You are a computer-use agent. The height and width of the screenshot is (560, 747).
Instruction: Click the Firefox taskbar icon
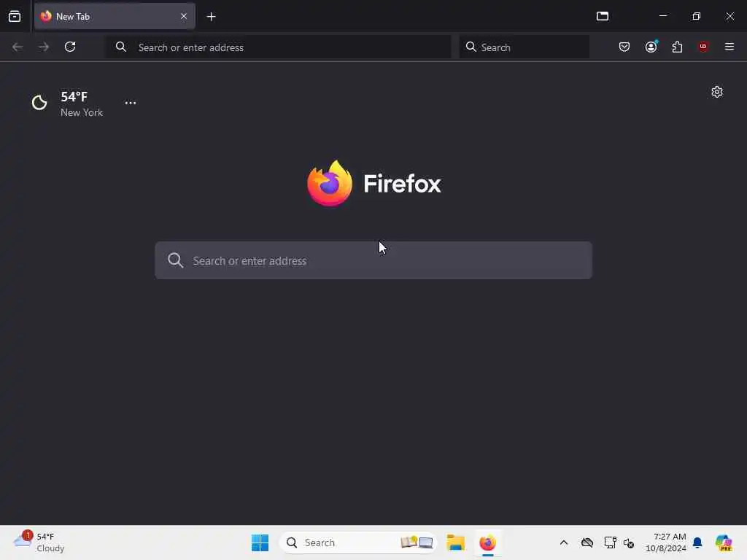(x=487, y=542)
